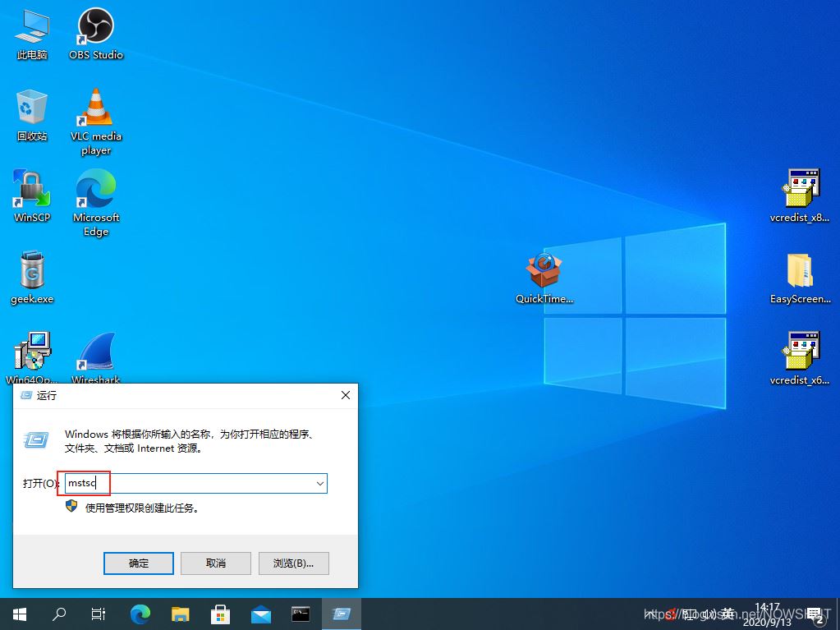Image resolution: width=840 pixels, height=630 pixels.
Task: Open OBS Studio desktop shortcut
Action: click(95, 26)
